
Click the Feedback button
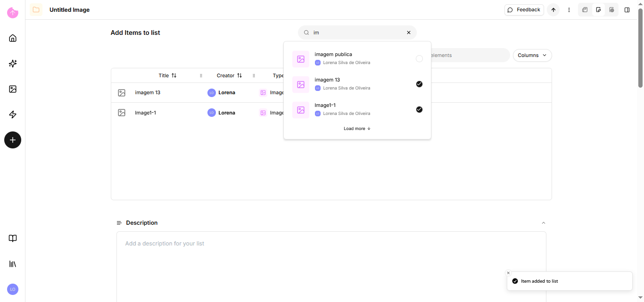(524, 10)
